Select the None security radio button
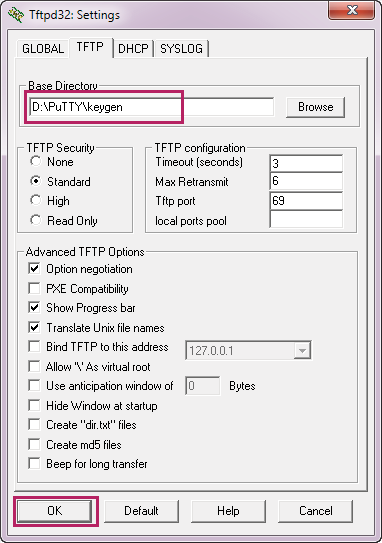 pos(35,161)
